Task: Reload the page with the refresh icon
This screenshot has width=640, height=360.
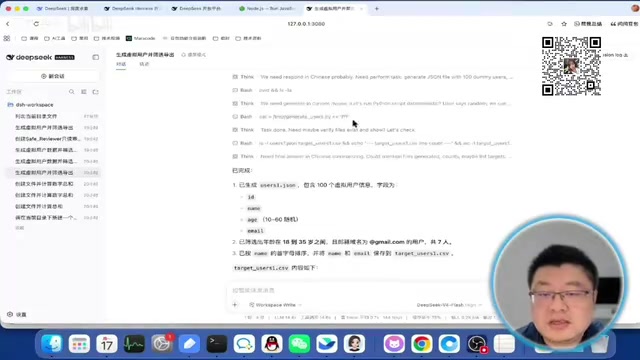Action: pos(36,24)
